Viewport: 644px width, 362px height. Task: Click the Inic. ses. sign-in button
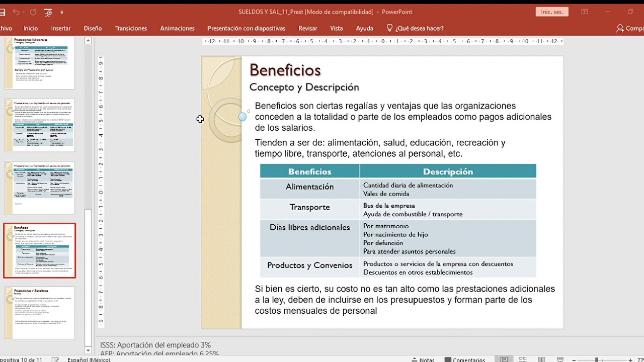(x=552, y=12)
